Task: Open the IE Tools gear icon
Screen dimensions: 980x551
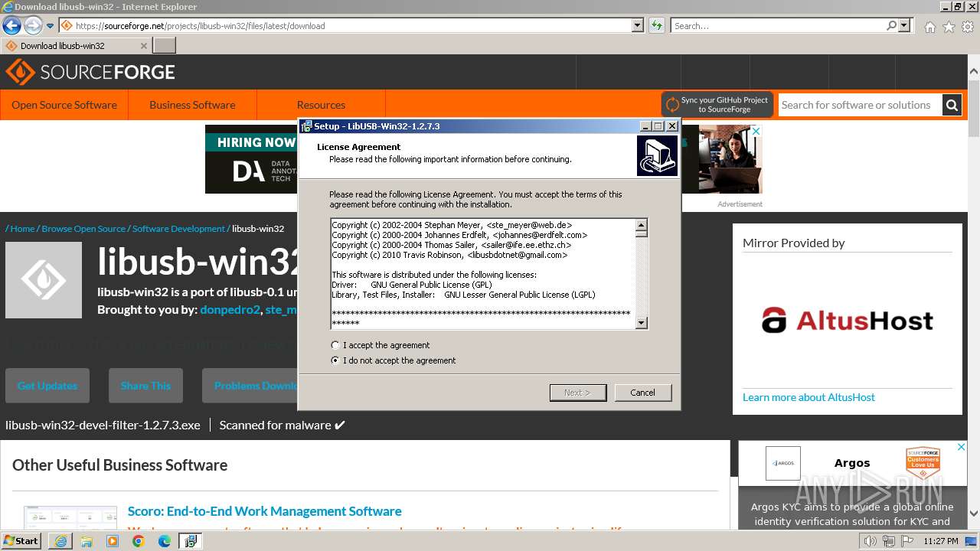Action: pyautogui.click(x=968, y=26)
